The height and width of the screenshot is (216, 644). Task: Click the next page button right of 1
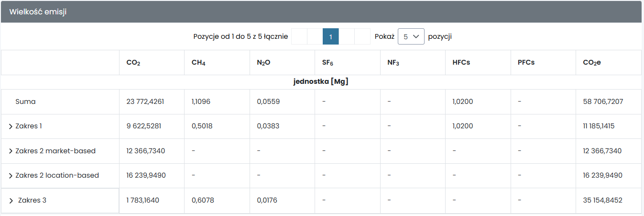(347, 36)
